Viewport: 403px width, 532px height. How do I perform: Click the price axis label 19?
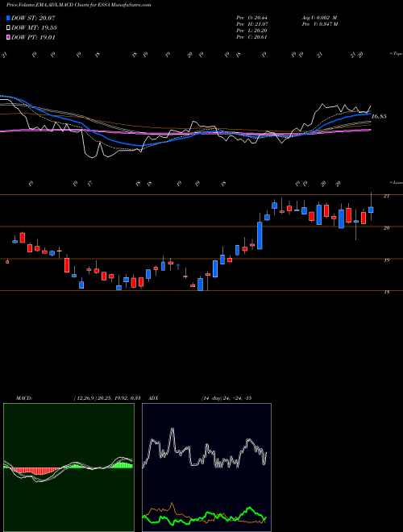pyautogui.click(x=386, y=260)
